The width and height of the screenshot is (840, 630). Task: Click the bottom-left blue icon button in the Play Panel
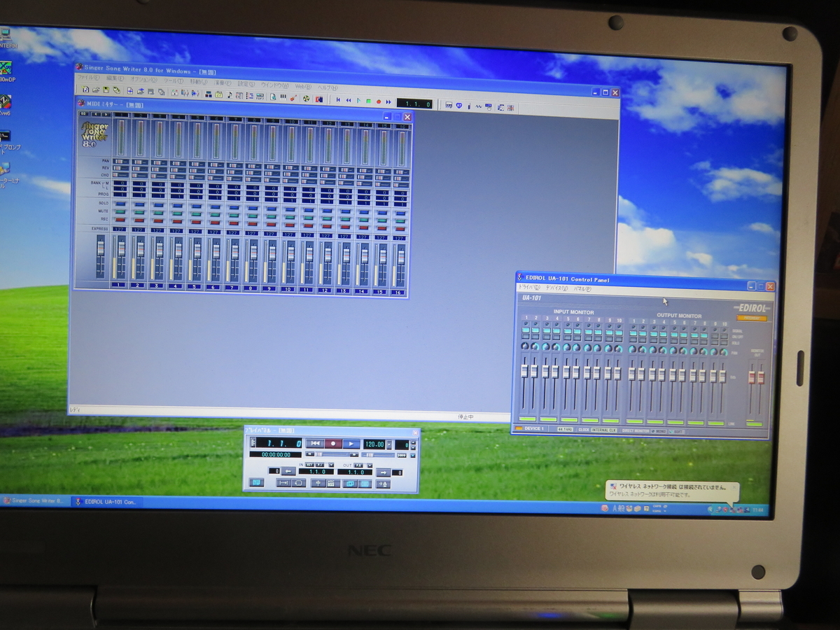pos(257,482)
